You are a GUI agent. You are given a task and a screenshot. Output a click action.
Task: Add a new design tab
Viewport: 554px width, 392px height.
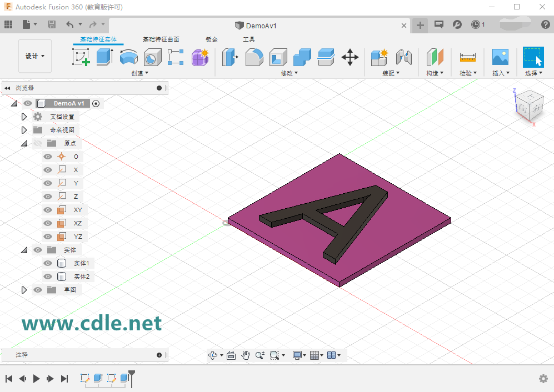coord(420,26)
